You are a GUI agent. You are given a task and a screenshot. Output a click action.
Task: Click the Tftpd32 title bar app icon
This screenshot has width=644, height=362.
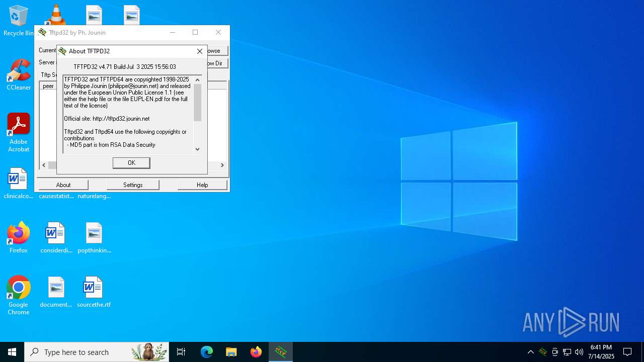(43, 33)
